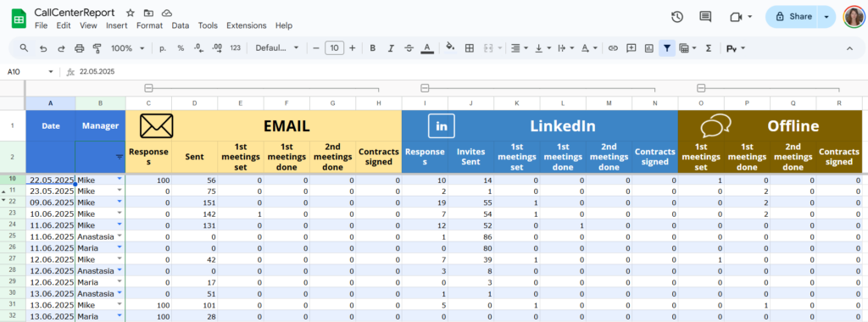Format as percent
This screenshot has width=868, height=322.
pyautogui.click(x=181, y=48)
